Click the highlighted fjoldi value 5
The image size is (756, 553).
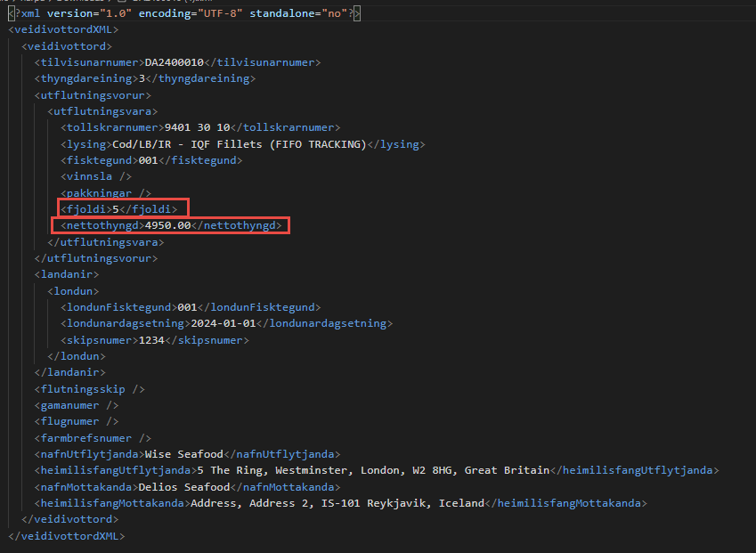(x=115, y=209)
